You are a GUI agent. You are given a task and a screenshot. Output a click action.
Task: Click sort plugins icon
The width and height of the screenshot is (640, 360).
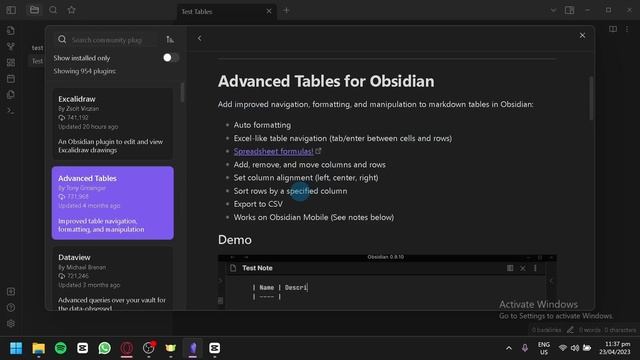click(170, 40)
